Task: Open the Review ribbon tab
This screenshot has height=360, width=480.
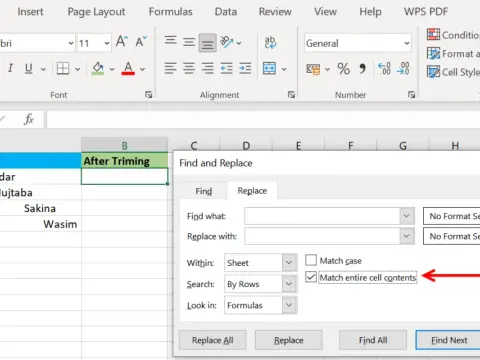Action: click(275, 12)
